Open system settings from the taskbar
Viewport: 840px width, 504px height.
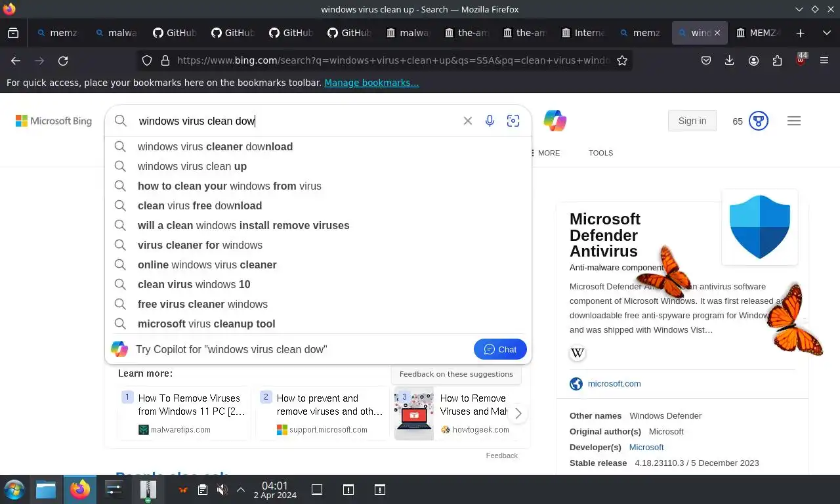114,490
